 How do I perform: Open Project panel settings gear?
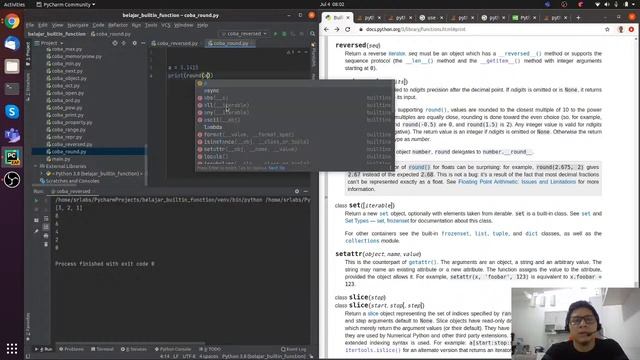click(134, 43)
